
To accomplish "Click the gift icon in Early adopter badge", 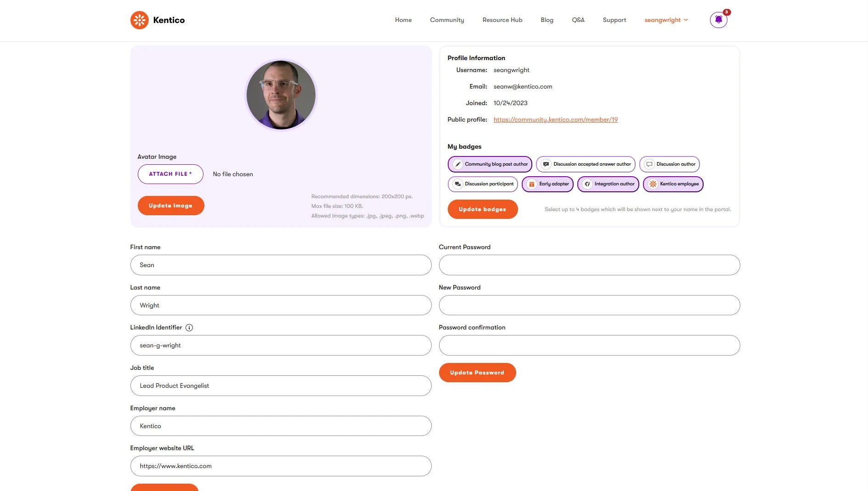I will pos(532,184).
